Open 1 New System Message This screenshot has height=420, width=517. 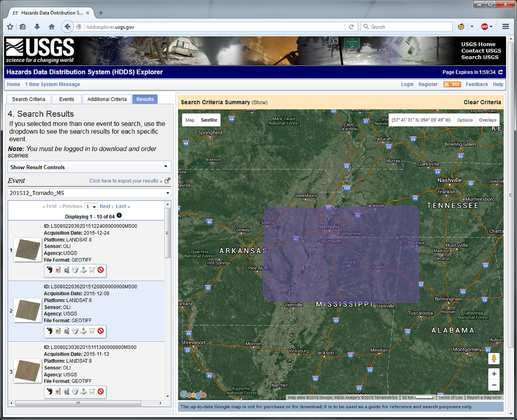click(x=52, y=84)
